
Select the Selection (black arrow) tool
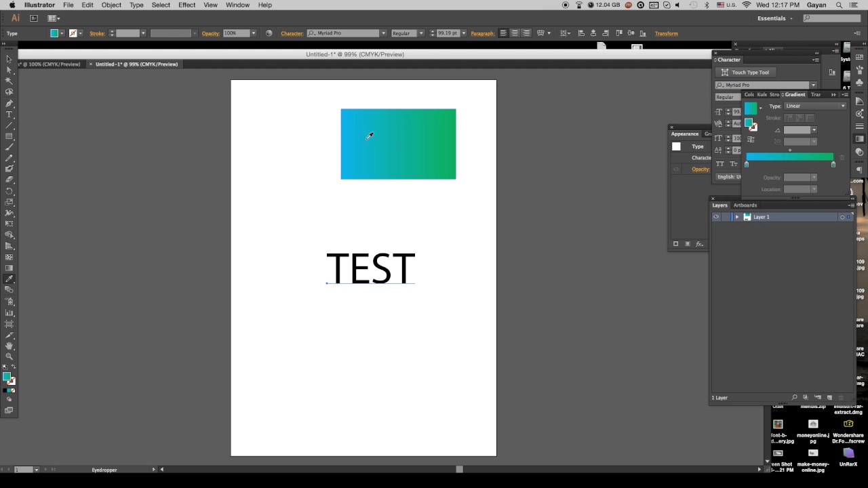tap(9, 59)
